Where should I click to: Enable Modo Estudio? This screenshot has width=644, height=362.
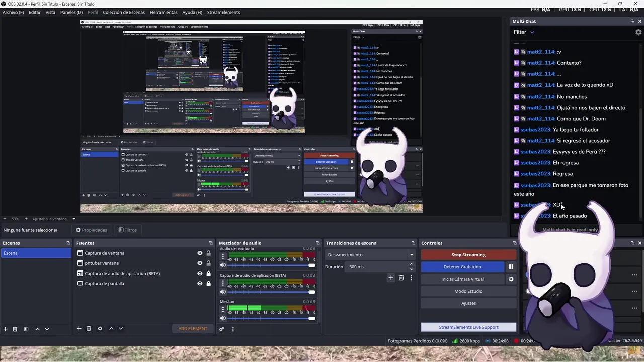tap(468, 291)
